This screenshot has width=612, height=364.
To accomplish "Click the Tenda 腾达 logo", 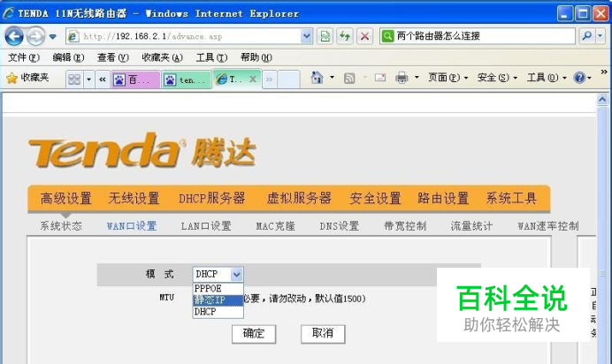I will [142, 151].
